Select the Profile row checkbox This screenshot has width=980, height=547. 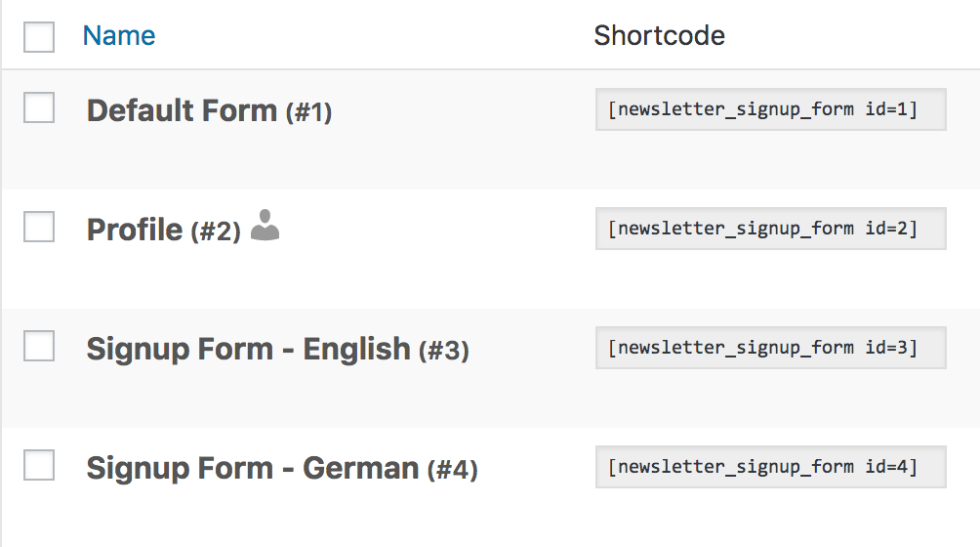click(x=39, y=228)
